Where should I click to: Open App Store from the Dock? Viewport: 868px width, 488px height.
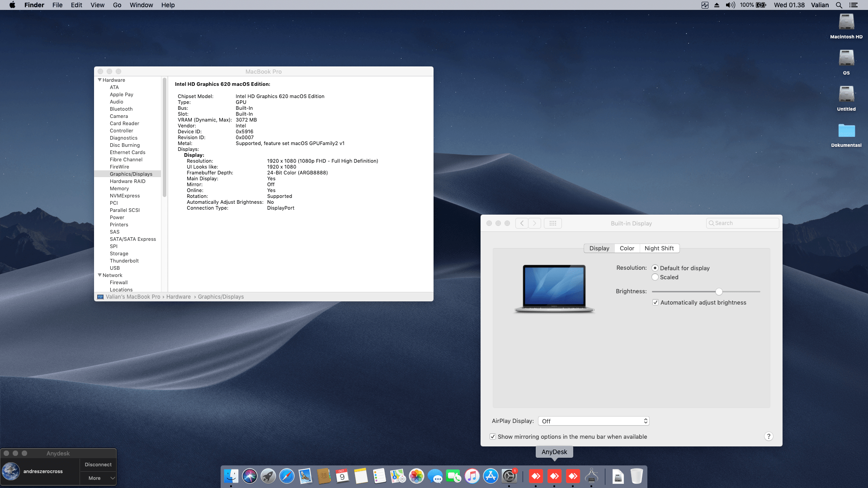[491, 476]
